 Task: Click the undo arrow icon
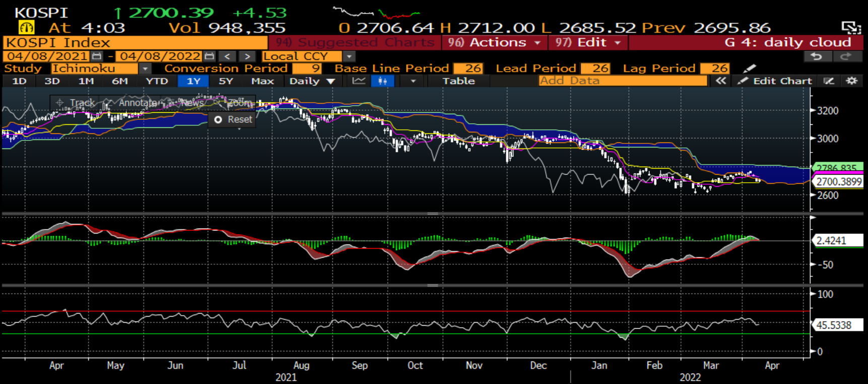point(817,56)
